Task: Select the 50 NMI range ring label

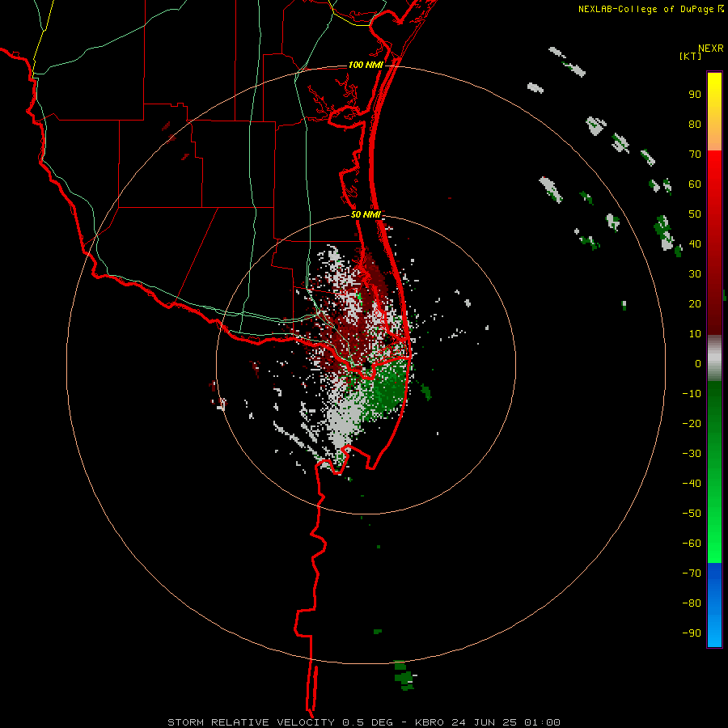Action: click(366, 214)
